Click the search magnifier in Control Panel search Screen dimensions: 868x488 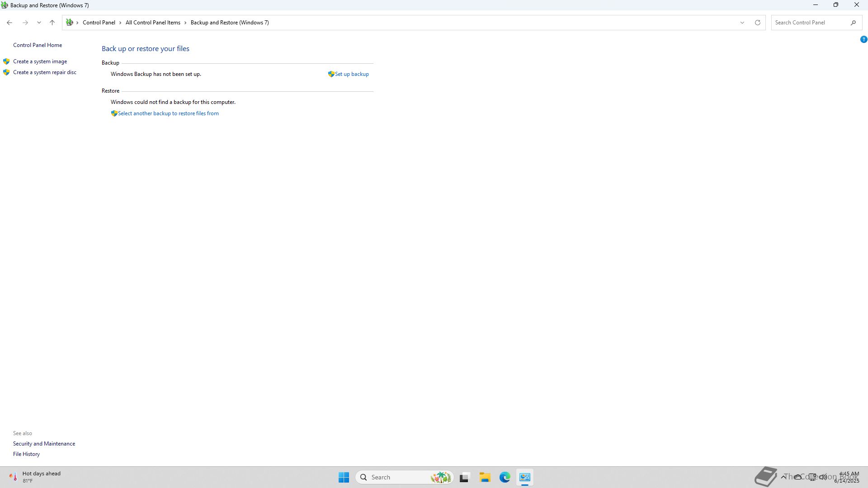point(853,23)
